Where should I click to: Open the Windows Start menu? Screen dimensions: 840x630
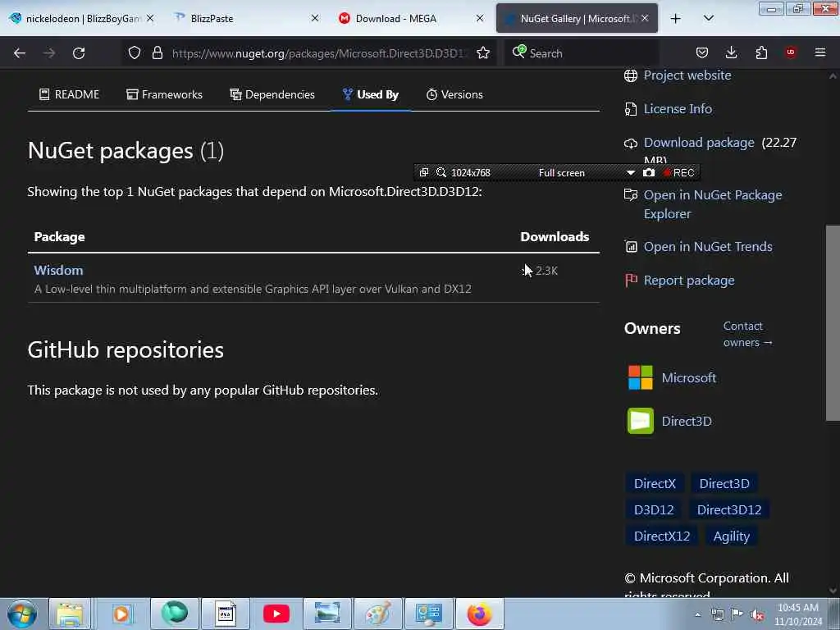[22, 614]
